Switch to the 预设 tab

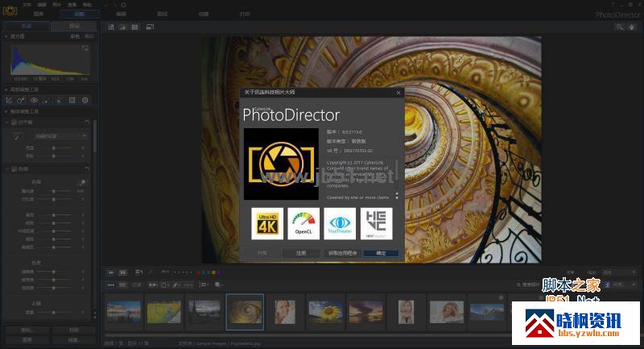(74, 26)
